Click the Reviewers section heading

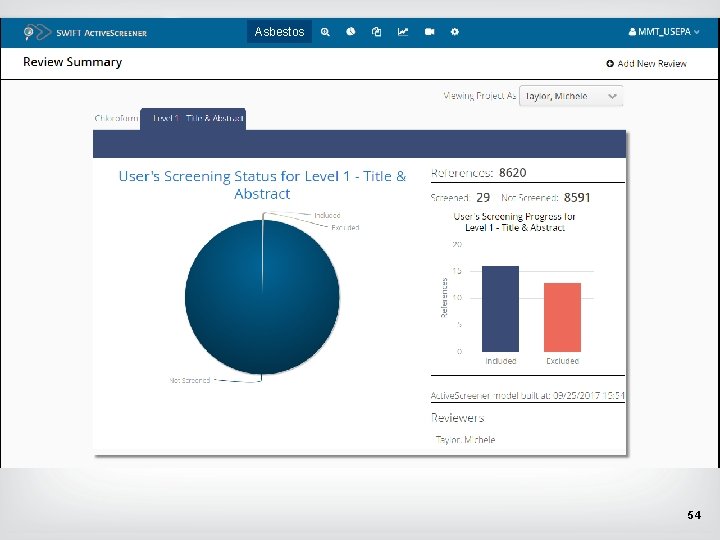click(x=457, y=417)
